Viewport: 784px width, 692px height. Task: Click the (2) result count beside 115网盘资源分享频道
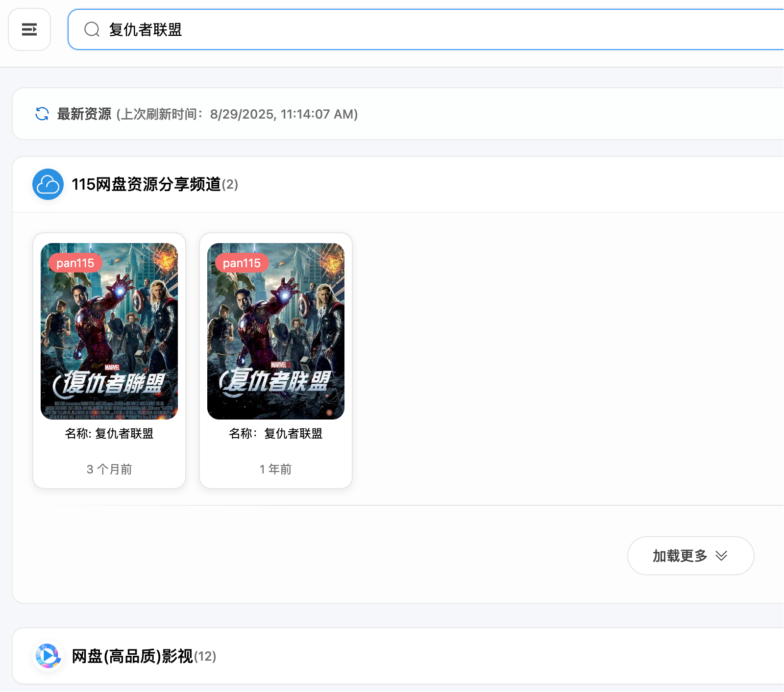click(230, 185)
